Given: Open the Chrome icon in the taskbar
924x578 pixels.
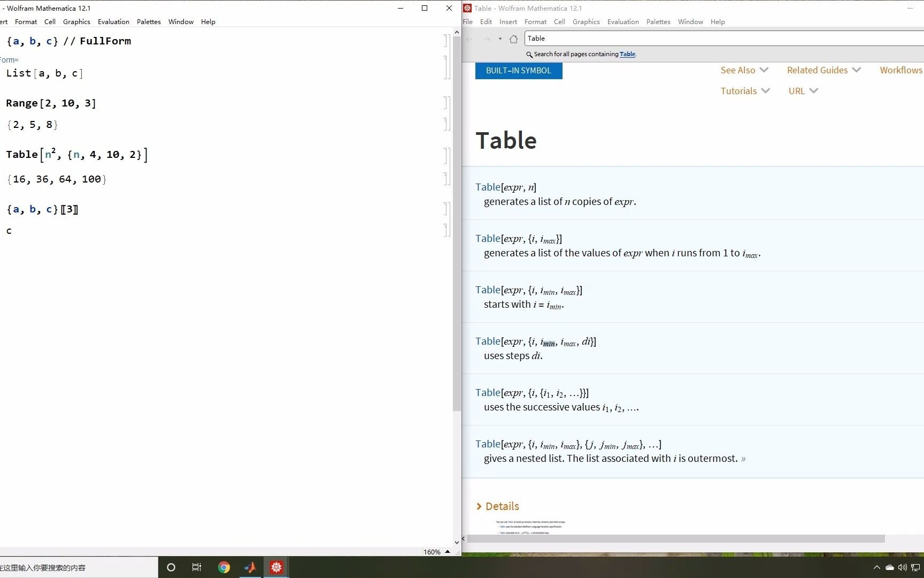Looking at the screenshot, I should 224,567.
